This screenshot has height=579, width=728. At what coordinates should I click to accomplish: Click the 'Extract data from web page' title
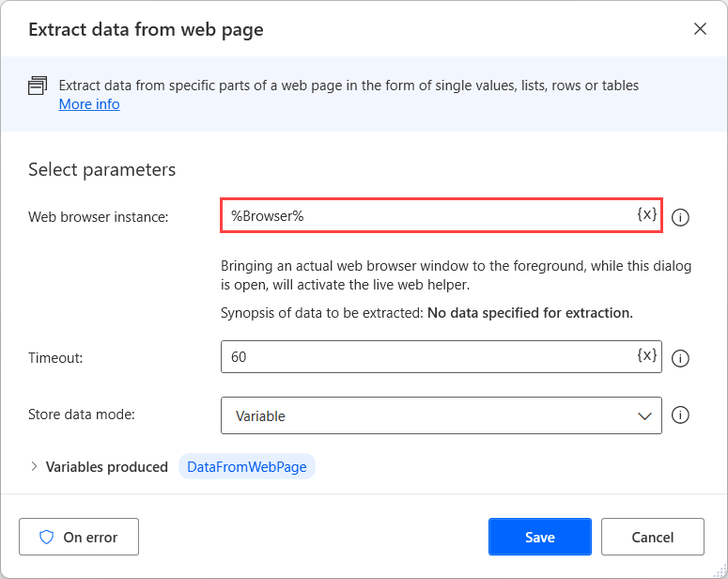click(146, 30)
